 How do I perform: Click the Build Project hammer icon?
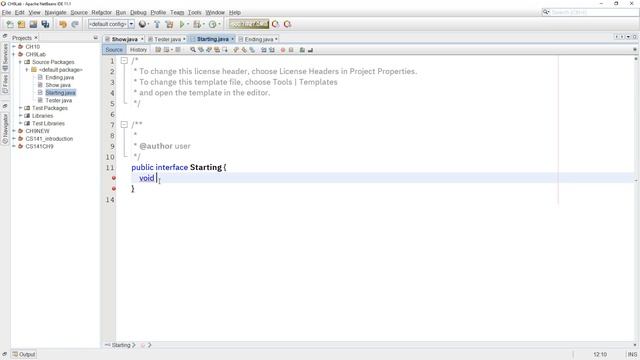coord(157,24)
